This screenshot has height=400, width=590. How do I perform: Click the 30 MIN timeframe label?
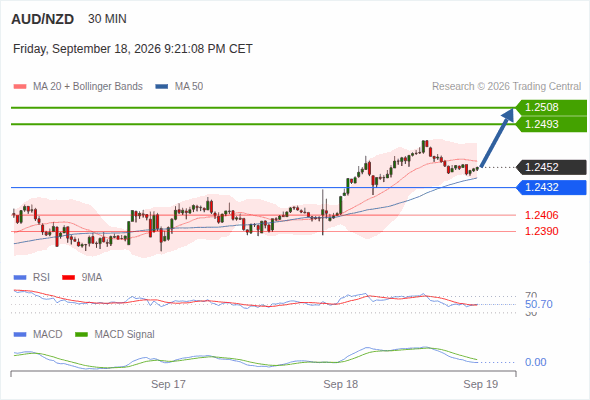107,19
